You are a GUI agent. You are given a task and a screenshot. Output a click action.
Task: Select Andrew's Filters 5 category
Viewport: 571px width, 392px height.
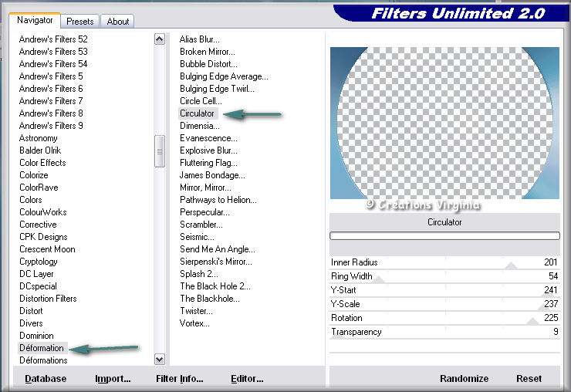[x=51, y=76]
